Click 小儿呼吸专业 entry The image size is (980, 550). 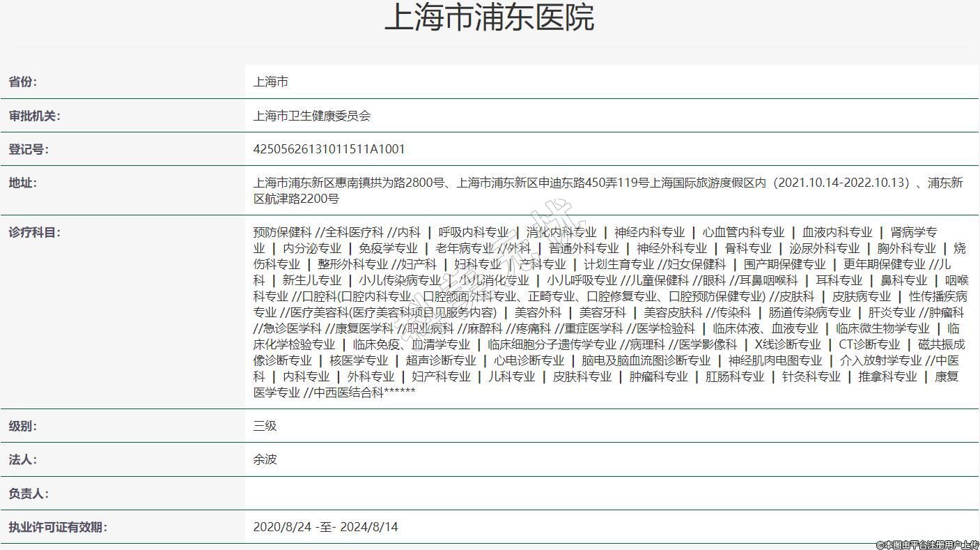[582, 280]
